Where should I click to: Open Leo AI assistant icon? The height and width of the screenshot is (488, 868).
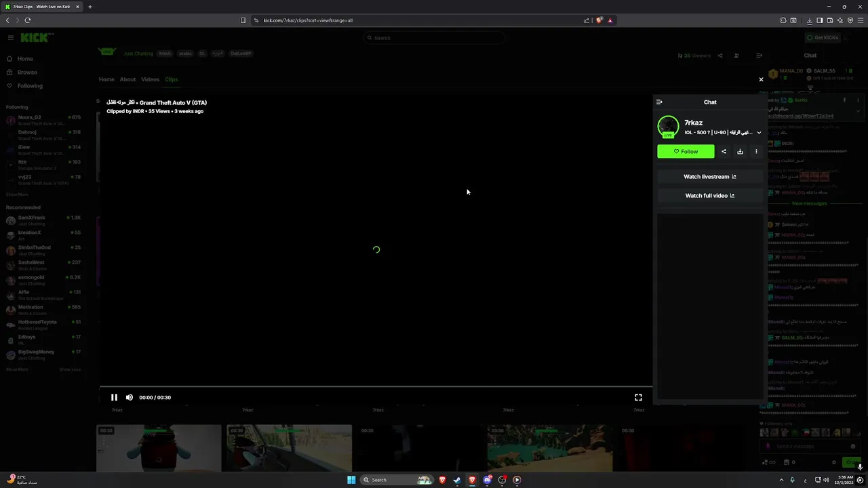(x=840, y=20)
